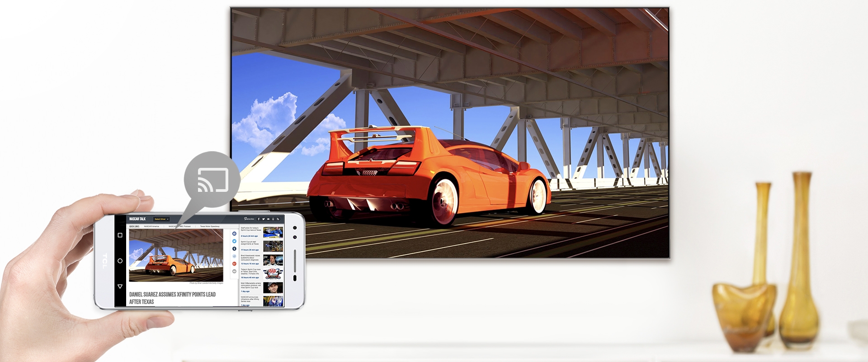Click the orange car article image on phone

[x=176, y=255]
